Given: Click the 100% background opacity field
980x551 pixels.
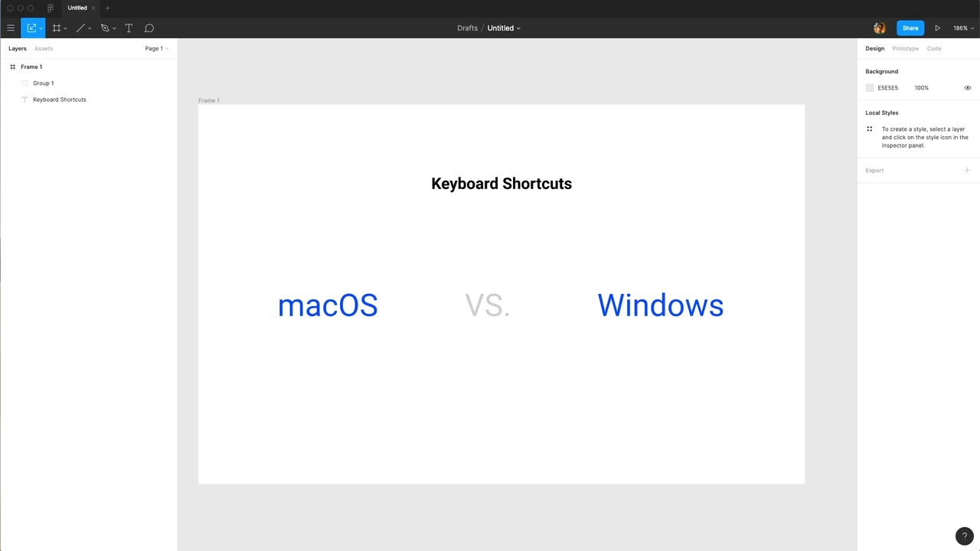Looking at the screenshot, I should 922,88.
